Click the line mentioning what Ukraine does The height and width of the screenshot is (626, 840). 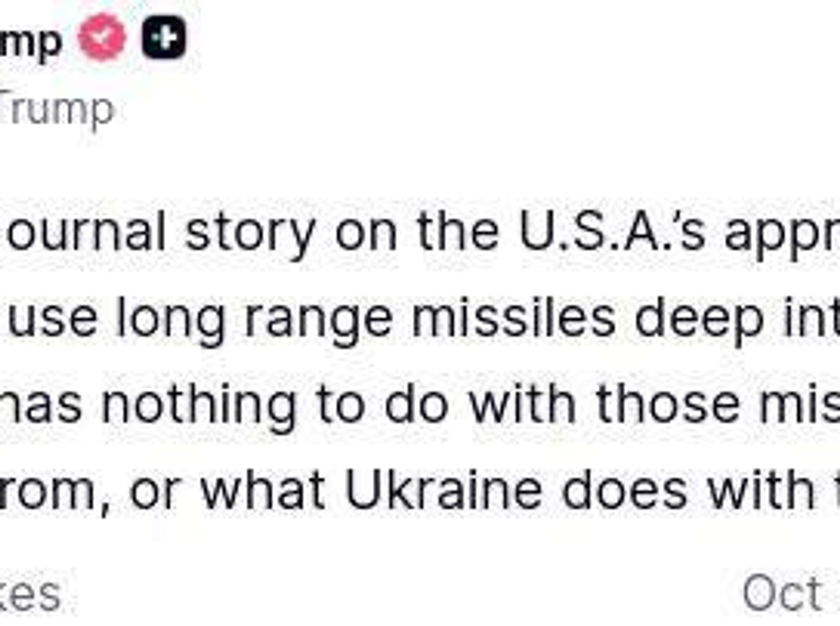pos(420,489)
